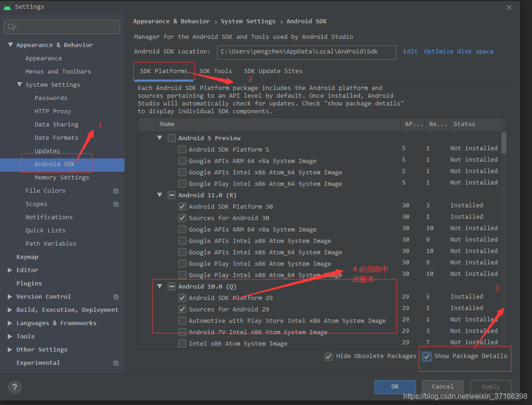Viewport: 532px width, 405px height.
Task: Open Memory Settings page
Action: tap(62, 178)
